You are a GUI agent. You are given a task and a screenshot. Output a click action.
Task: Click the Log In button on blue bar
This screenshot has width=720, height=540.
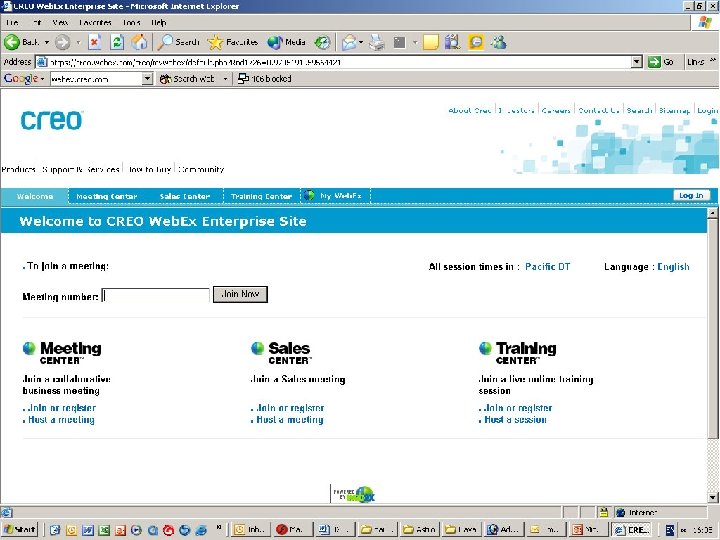pos(691,195)
